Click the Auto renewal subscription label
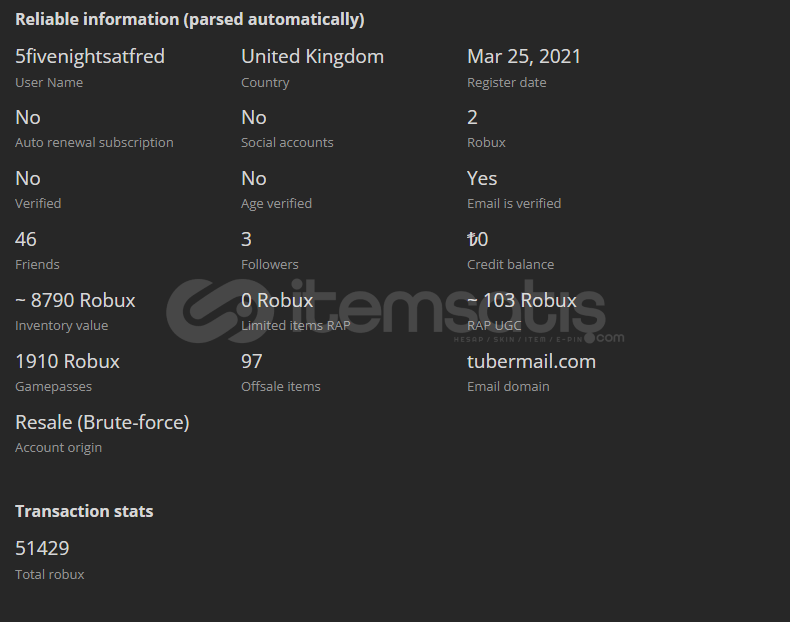This screenshot has width=790, height=622. click(94, 143)
